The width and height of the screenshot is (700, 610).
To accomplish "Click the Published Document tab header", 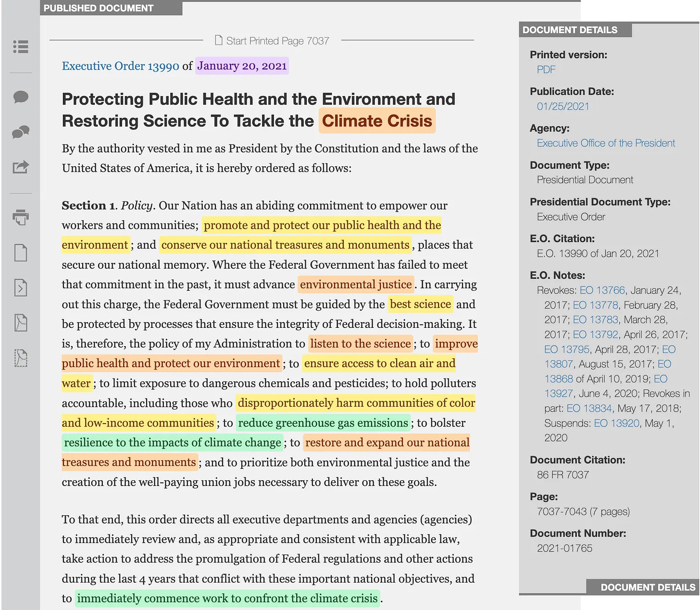I will click(111, 8).
